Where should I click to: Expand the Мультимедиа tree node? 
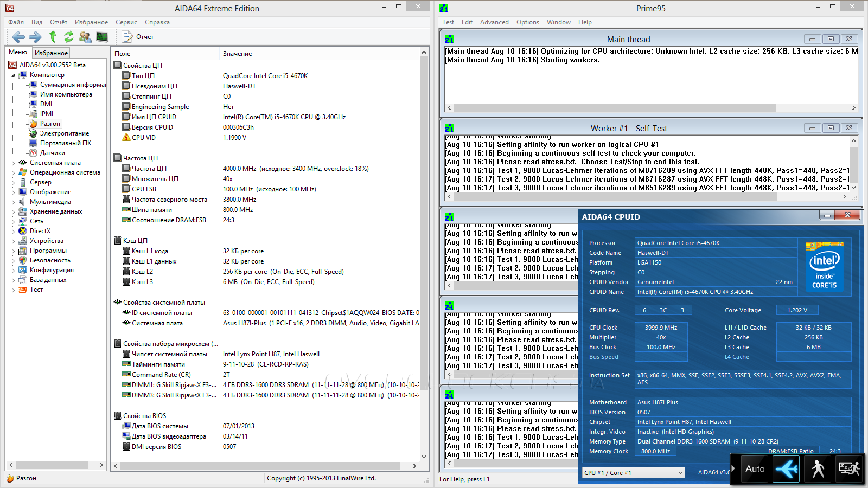tap(13, 202)
